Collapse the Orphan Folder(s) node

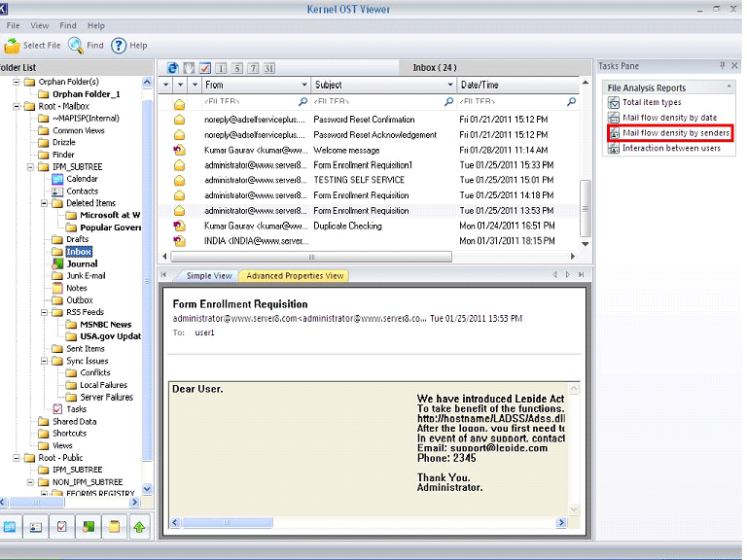coord(17,82)
